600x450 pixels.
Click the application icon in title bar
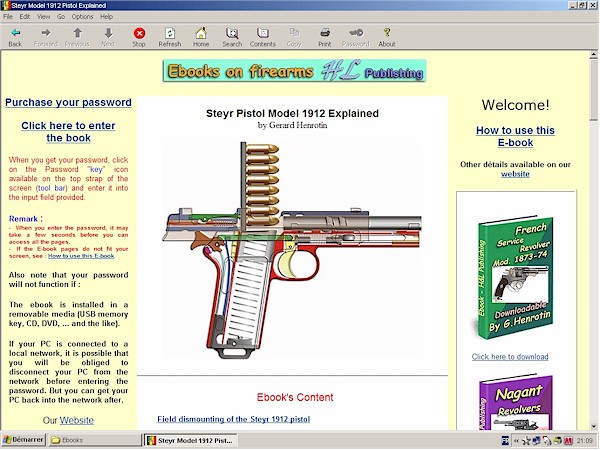pos(6,5)
